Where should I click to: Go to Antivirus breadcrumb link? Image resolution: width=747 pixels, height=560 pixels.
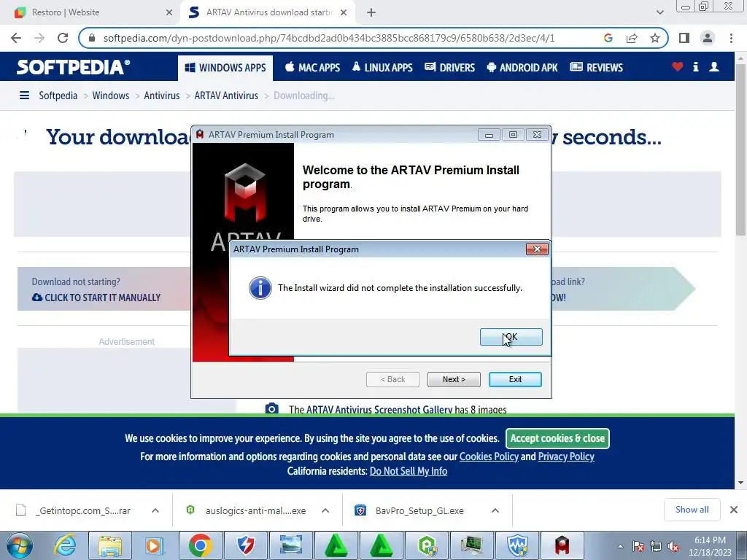[x=161, y=96]
